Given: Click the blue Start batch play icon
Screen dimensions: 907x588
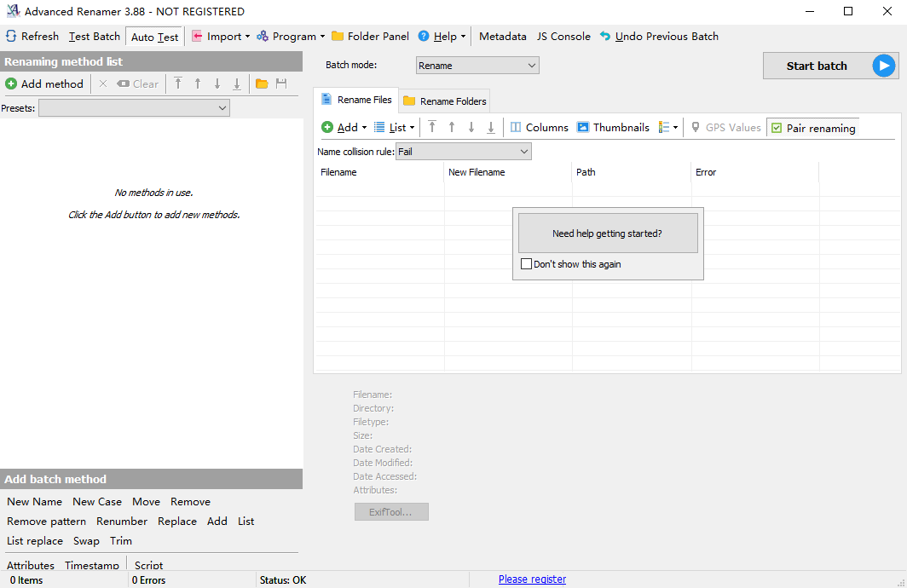Looking at the screenshot, I should click(884, 66).
